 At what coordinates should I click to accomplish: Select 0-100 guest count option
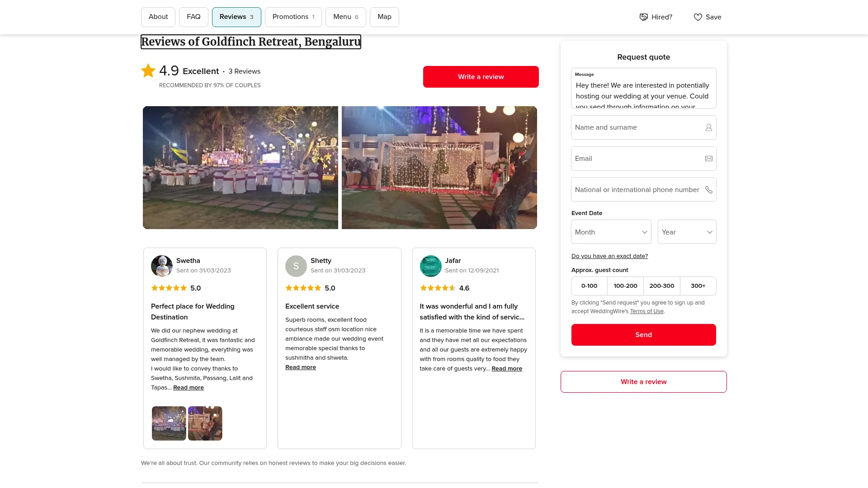589,286
